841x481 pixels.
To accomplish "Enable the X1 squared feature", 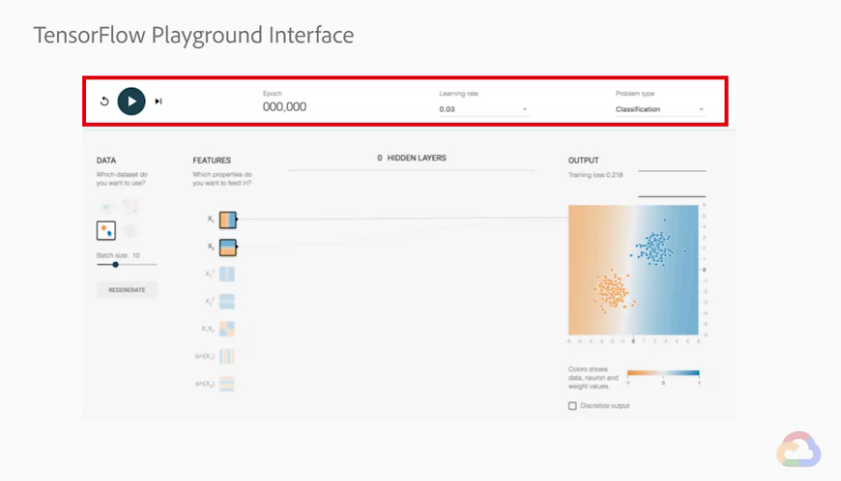I will [227, 274].
